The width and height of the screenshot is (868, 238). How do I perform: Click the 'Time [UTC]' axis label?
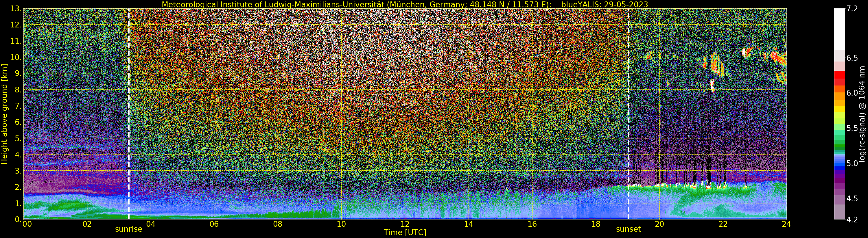pyautogui.click(x=405, y=233)
